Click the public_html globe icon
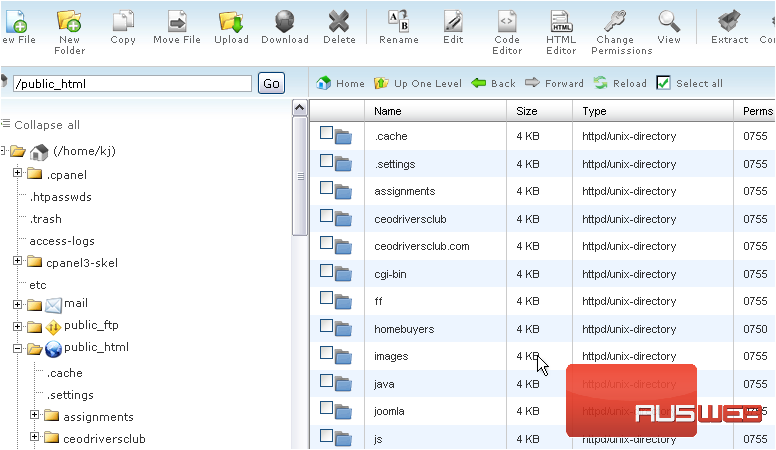The width and height of the screenshot is (776, 450). pos(53,349)
